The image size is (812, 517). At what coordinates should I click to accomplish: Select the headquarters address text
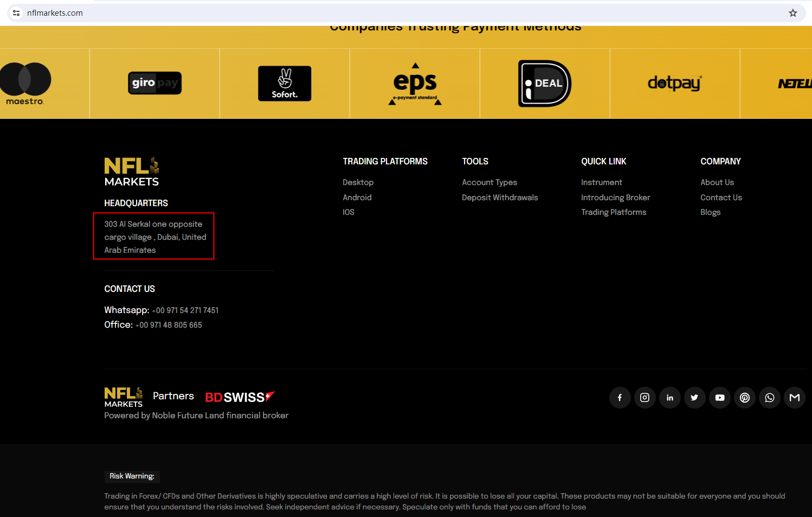pos(155,237)
